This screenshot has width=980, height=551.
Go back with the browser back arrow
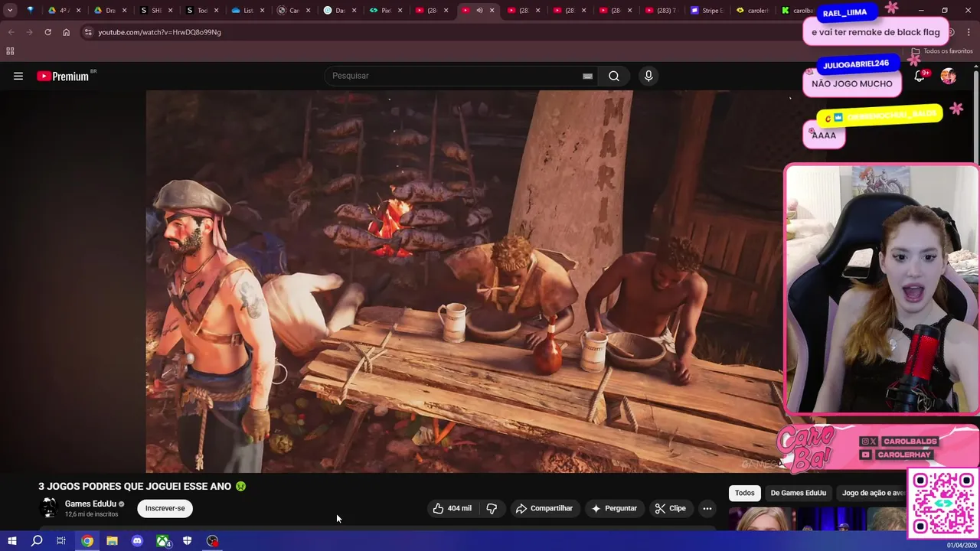11,32
